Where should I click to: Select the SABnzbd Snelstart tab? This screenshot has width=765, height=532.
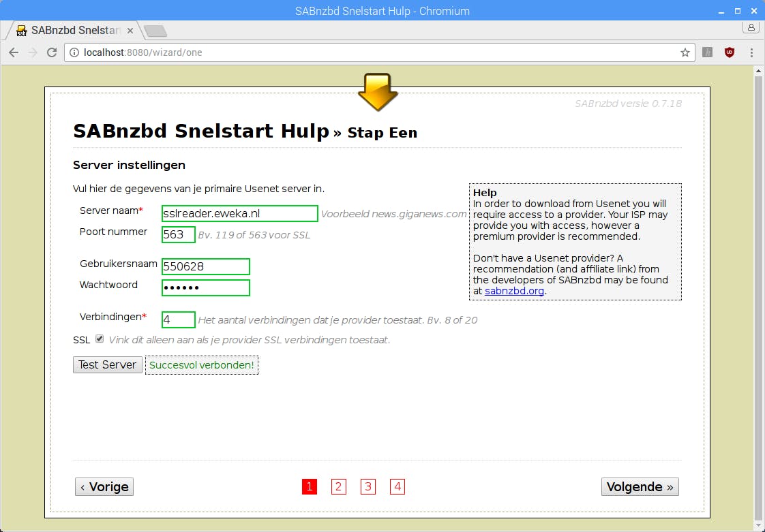[x=75, y=31]
